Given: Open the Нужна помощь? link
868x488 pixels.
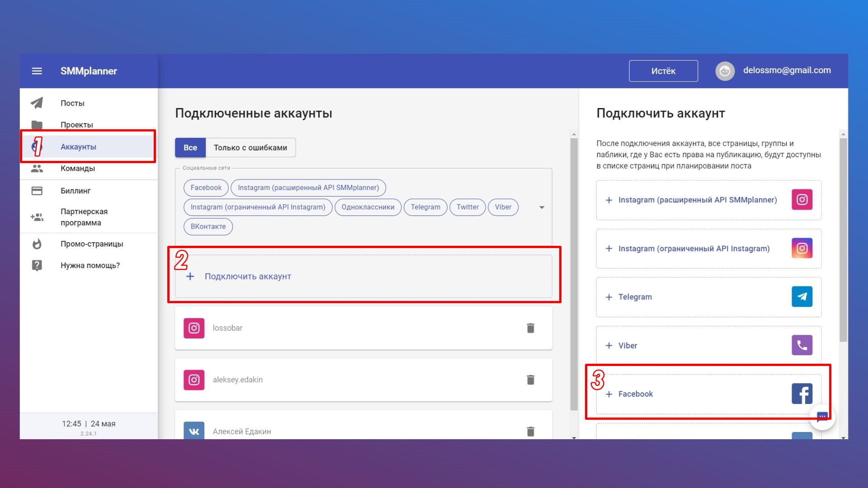Looking at the screenshot, I should tap(90, 265).
